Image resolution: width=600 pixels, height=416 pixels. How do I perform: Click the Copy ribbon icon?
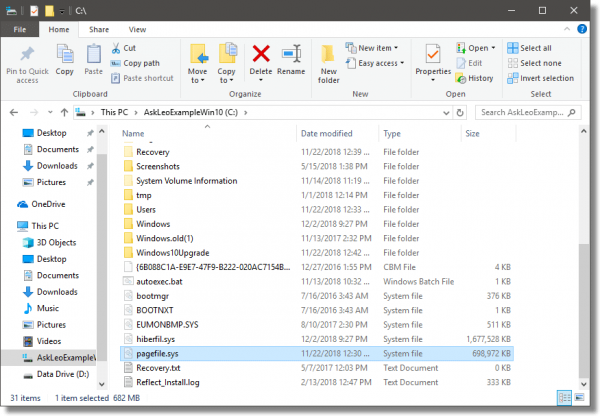[x=65, y=54]
